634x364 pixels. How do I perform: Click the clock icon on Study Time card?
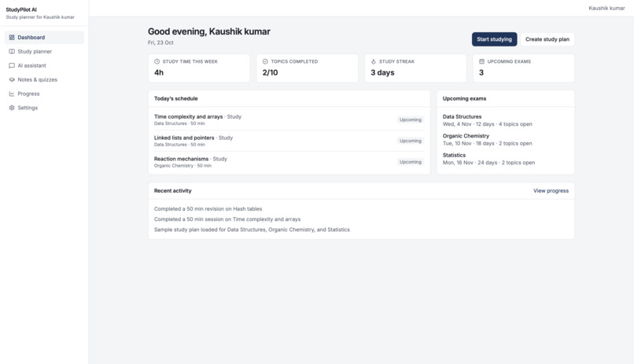pos(157,61)
